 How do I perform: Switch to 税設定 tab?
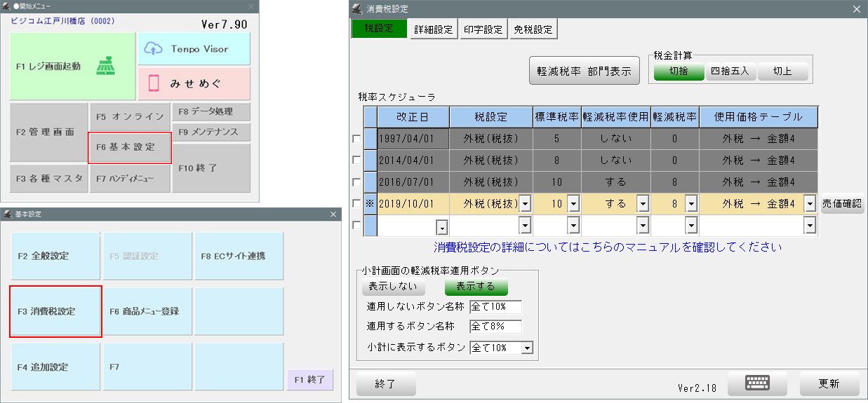pos(379,29)
